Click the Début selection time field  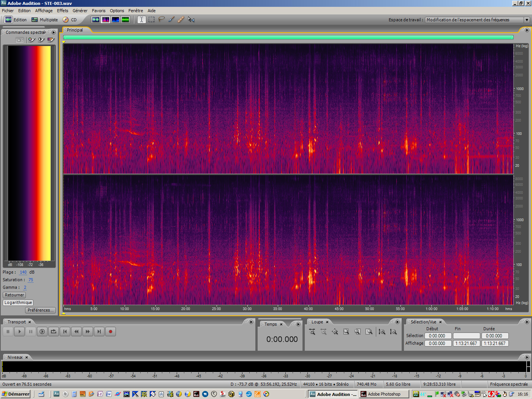coord(438,336)
